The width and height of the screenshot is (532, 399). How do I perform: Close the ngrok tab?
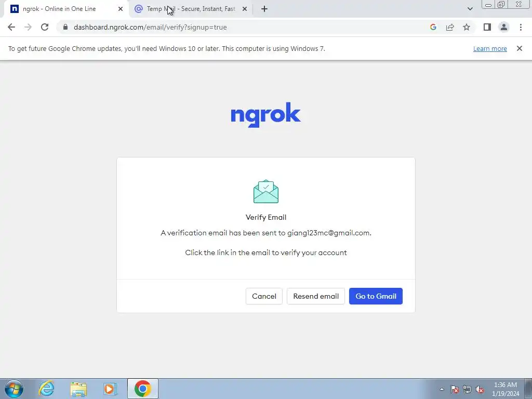(x=121, y=9)
